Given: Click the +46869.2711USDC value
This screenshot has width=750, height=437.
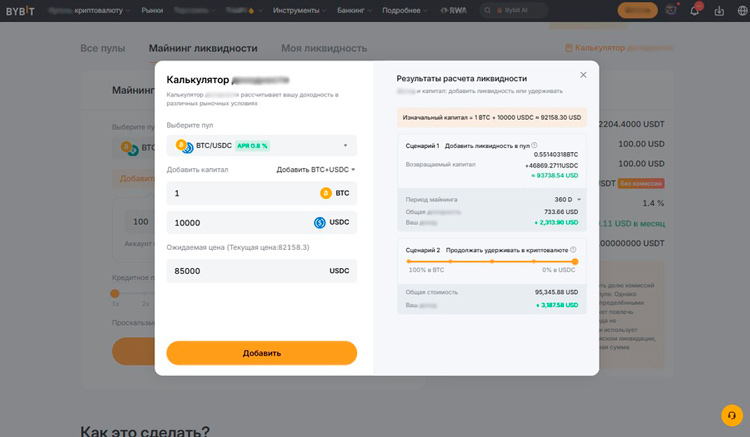Looking at the screenshot, I should pyautogui.click(x=551, y=165).
